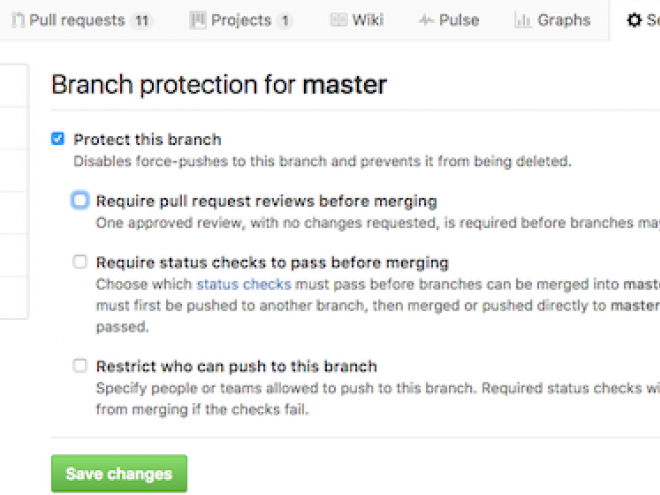This screenshot has height=495, width=660.
Task: Click the Graphs bar chart icon
Action: [523, 20]
